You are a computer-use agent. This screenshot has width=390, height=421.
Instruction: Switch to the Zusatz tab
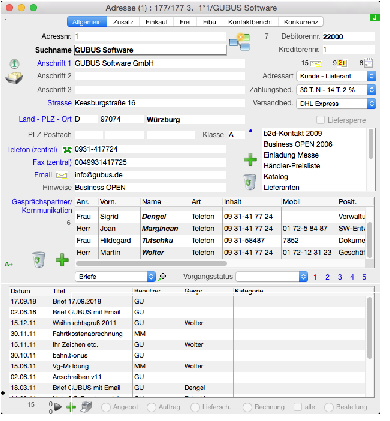click(123, 22)
